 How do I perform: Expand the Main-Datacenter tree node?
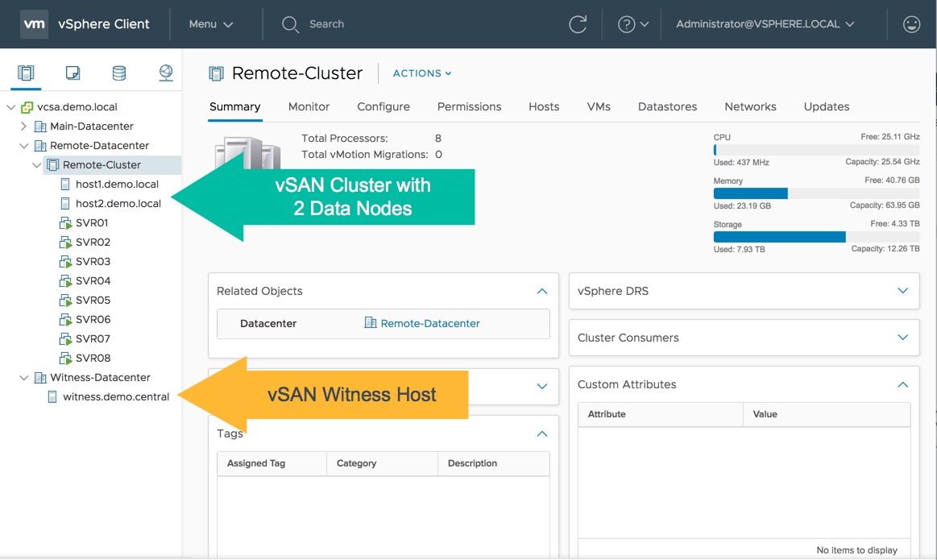tap(23, 127)
